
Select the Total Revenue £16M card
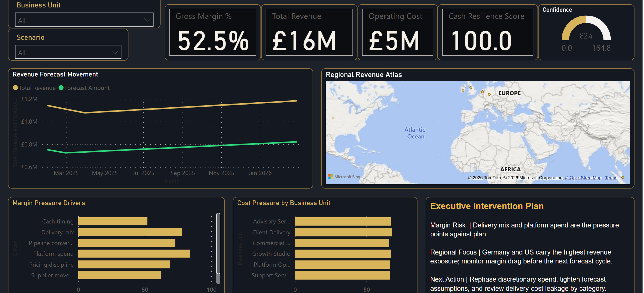(x=309, y=33)
